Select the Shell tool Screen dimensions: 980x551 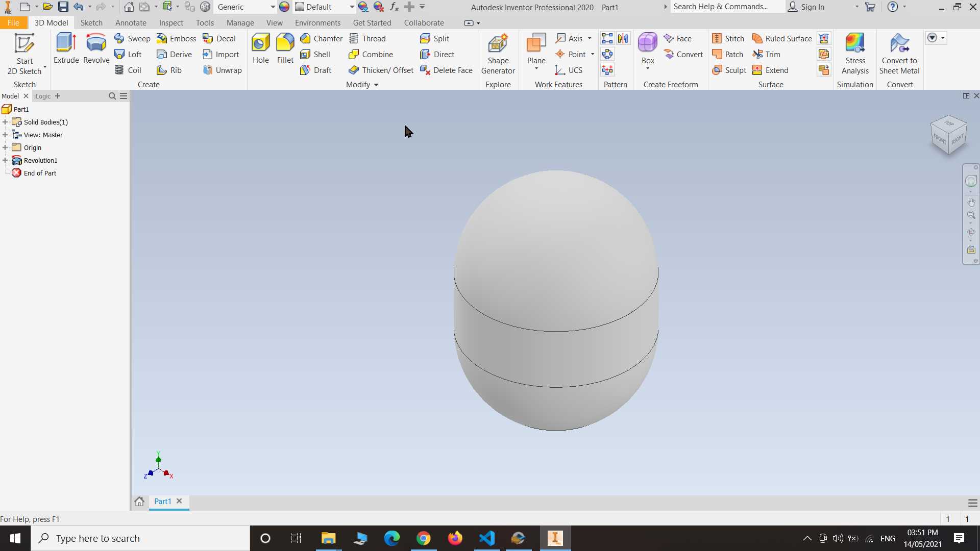click(x=315, y=55)
